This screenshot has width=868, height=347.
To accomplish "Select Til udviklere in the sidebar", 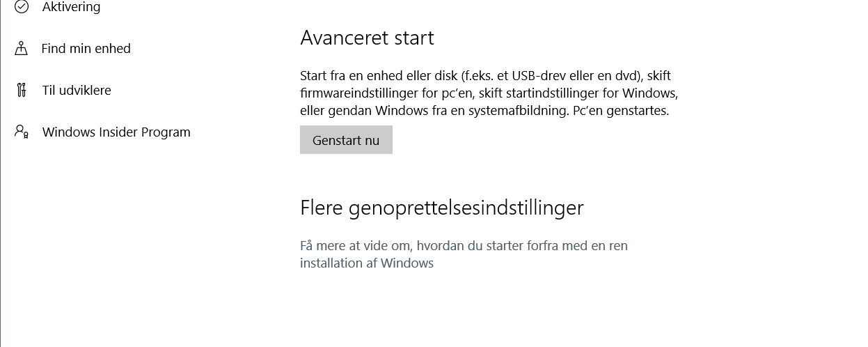I will [76, 91].
